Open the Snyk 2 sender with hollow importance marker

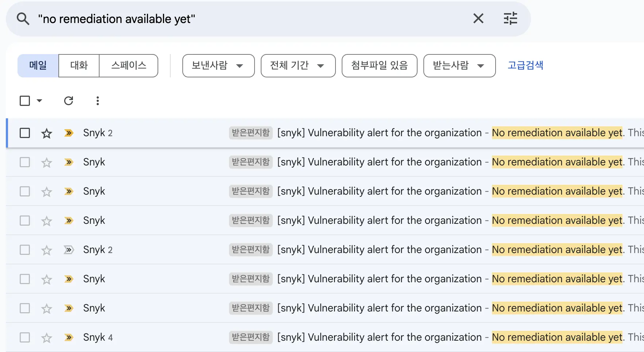pyautogui.click(x=98, y=250)
